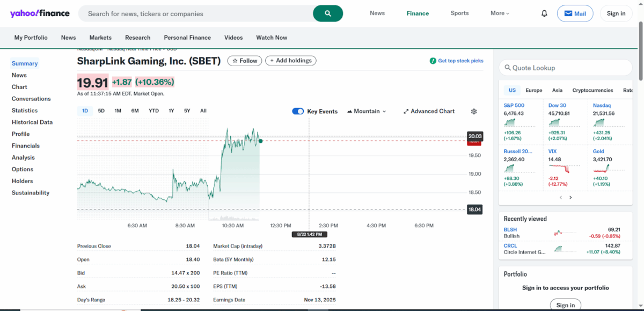Open Markets in the nav bar
This screenshot has width=644, height=311.
point(100,38)
